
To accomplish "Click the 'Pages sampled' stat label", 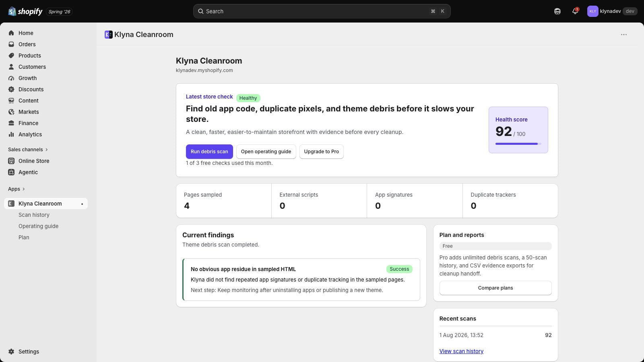I will pos(203,195).
